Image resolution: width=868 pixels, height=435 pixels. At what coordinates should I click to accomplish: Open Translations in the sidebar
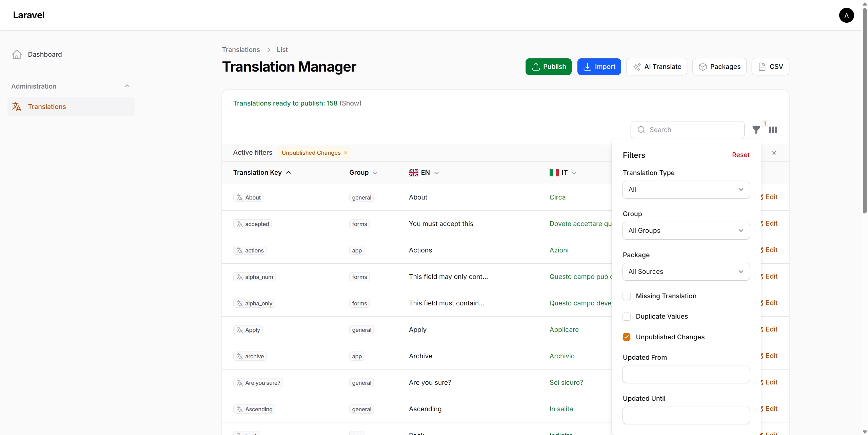pos(47,107)
